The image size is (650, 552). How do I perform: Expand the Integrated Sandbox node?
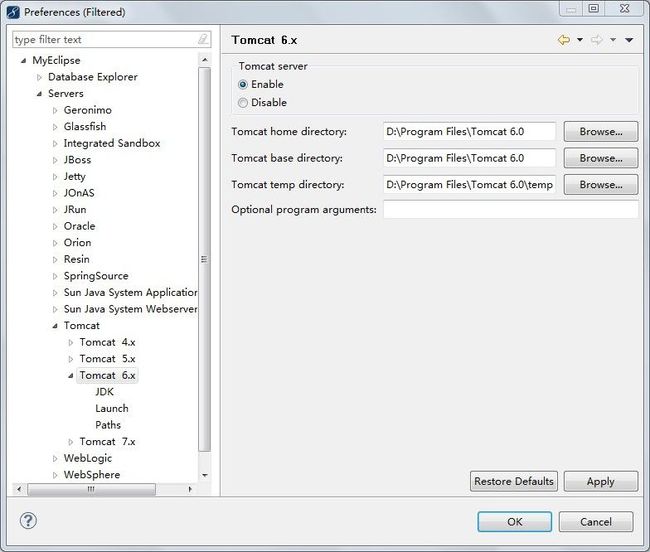click(x=55, y=143)
